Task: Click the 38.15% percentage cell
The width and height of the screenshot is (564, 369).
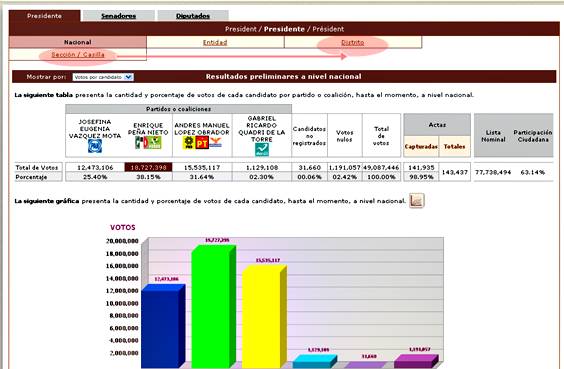Action: 148,177
